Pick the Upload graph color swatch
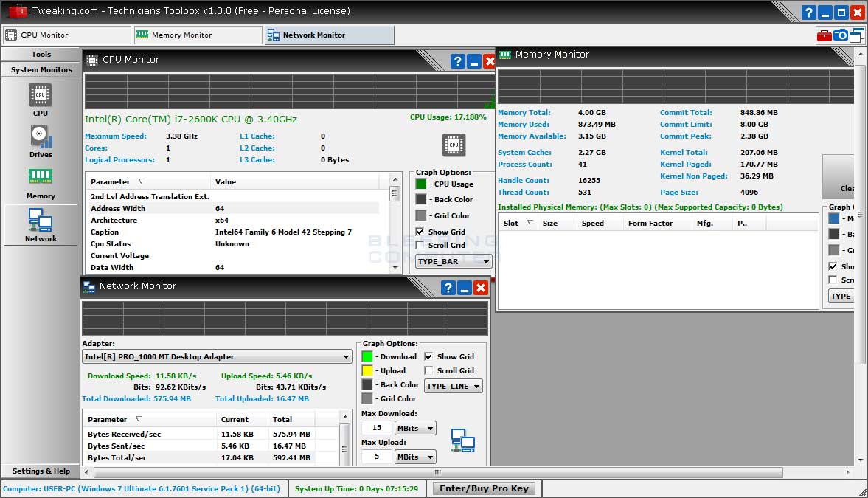 (367, 370)
